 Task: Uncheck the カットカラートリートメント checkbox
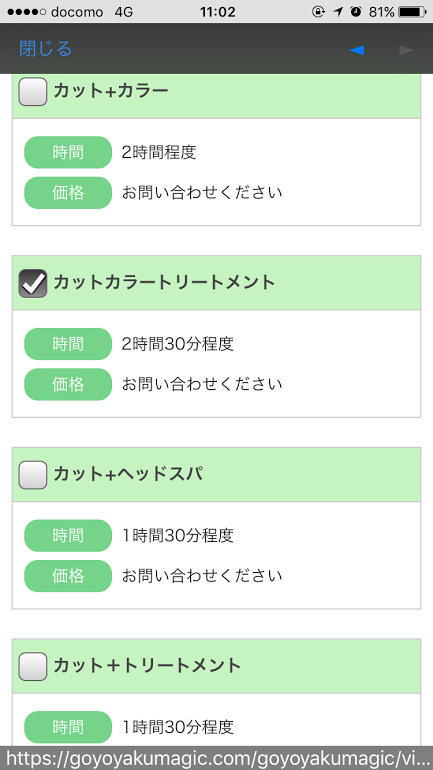click(x=33, y=283)
